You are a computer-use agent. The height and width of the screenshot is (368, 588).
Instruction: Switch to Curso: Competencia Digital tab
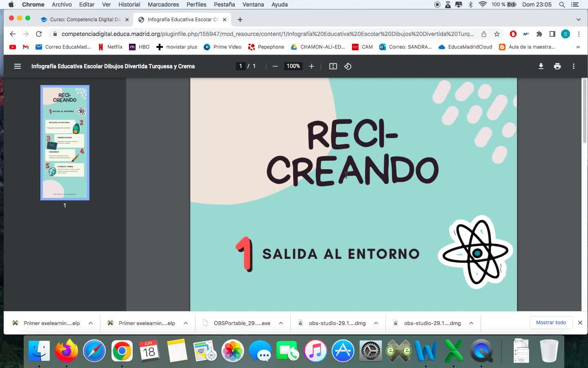click(x=85, y=20)
